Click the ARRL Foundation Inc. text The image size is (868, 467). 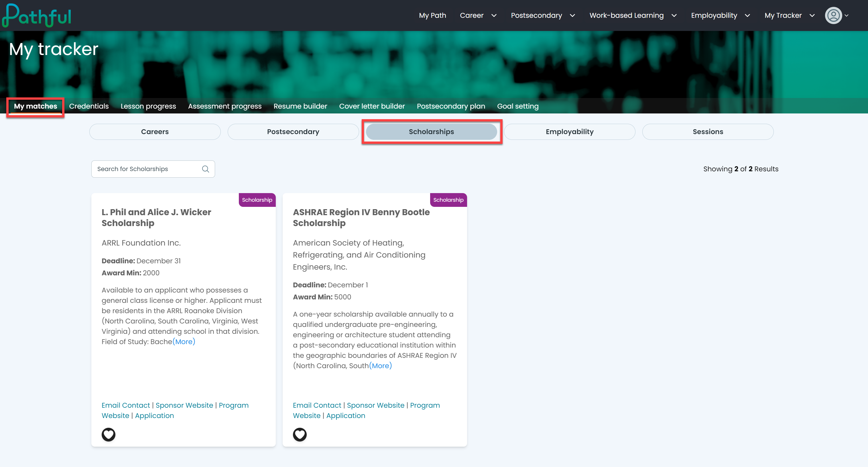click(141, 243)
